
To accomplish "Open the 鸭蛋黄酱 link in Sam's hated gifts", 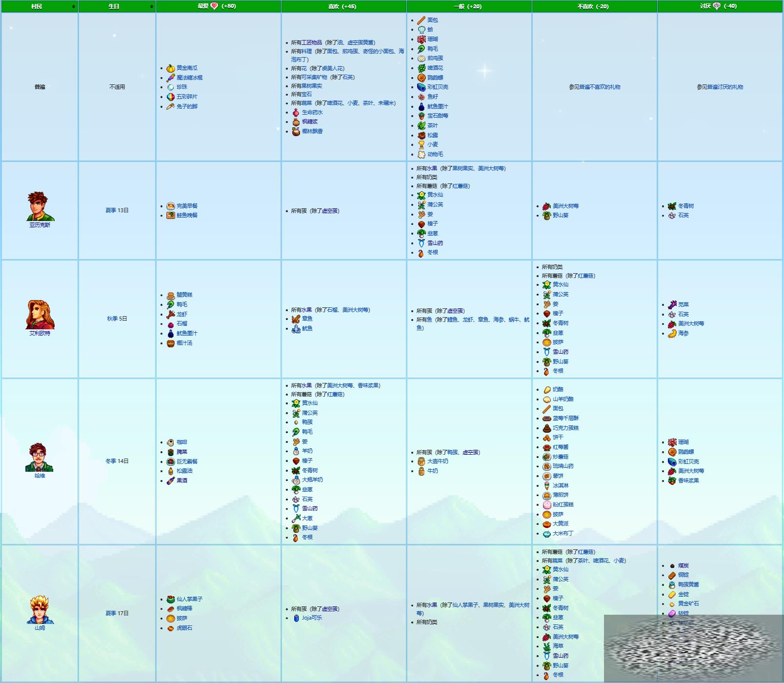I will point(688,585).
